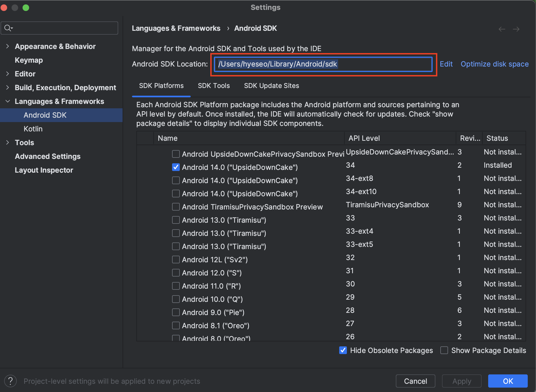Click Optimize disk space link
The image size is (536, 392).
494,64
